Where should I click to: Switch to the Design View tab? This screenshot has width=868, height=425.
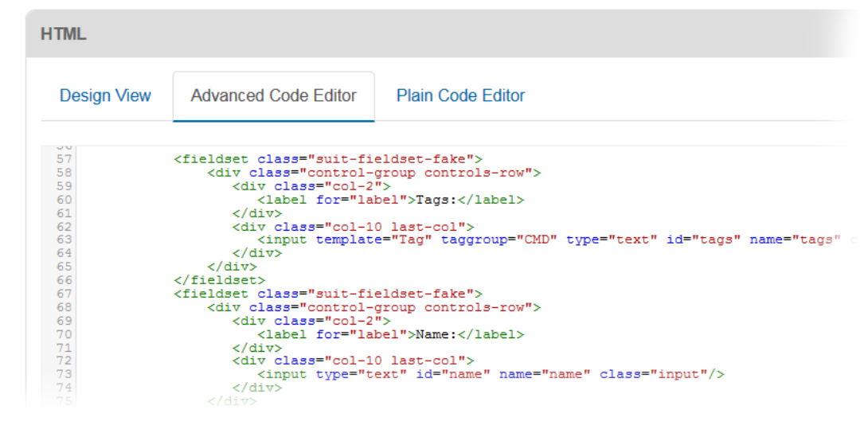click(x=105, y=96)
